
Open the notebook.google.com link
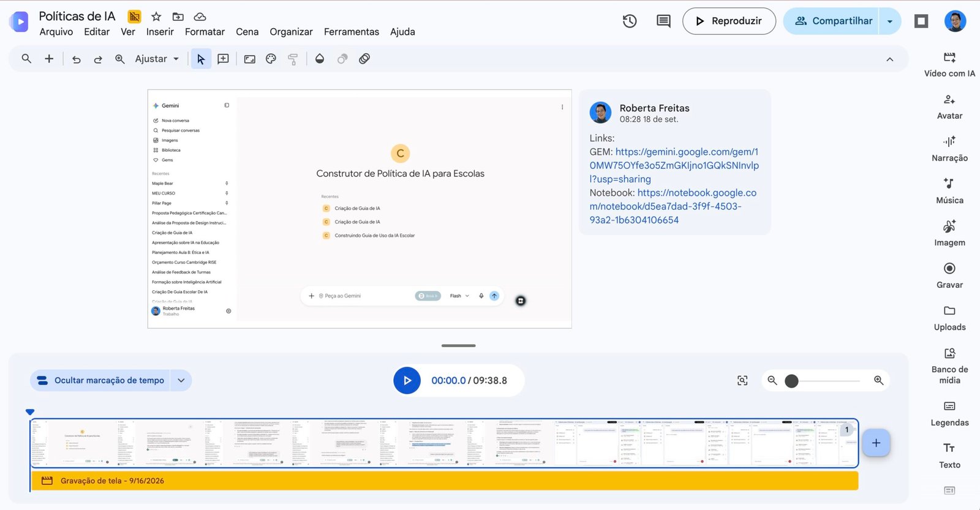coord(673,206)
